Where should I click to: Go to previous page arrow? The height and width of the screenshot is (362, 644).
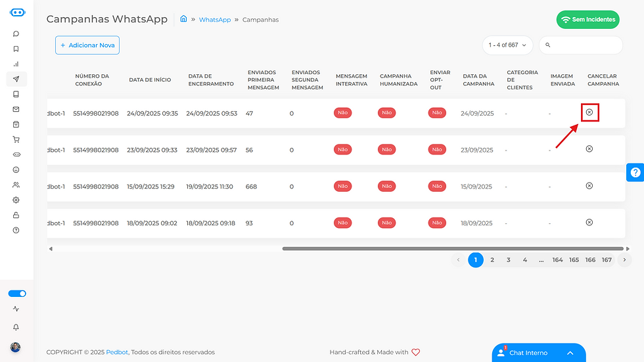click(x=459, y=260)
